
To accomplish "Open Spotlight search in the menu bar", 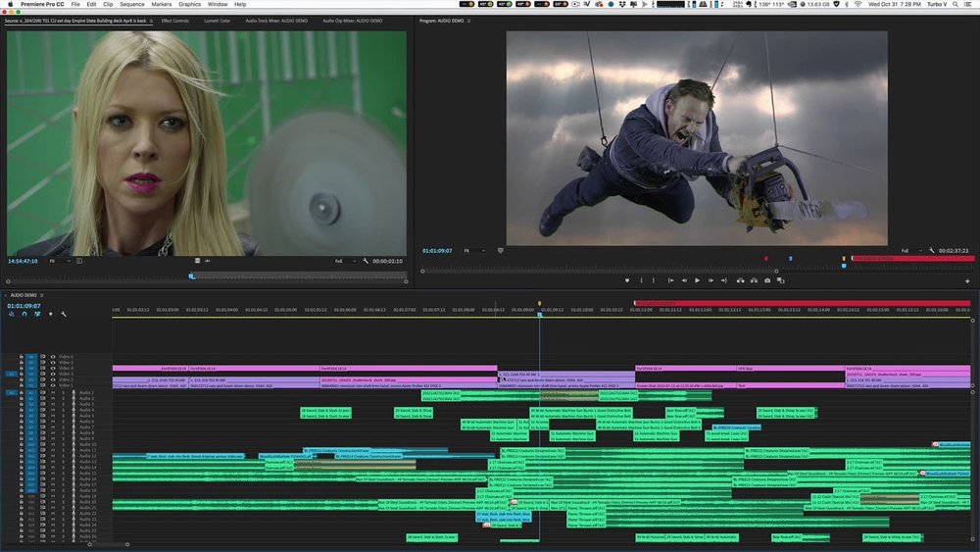I will point(955,4).
